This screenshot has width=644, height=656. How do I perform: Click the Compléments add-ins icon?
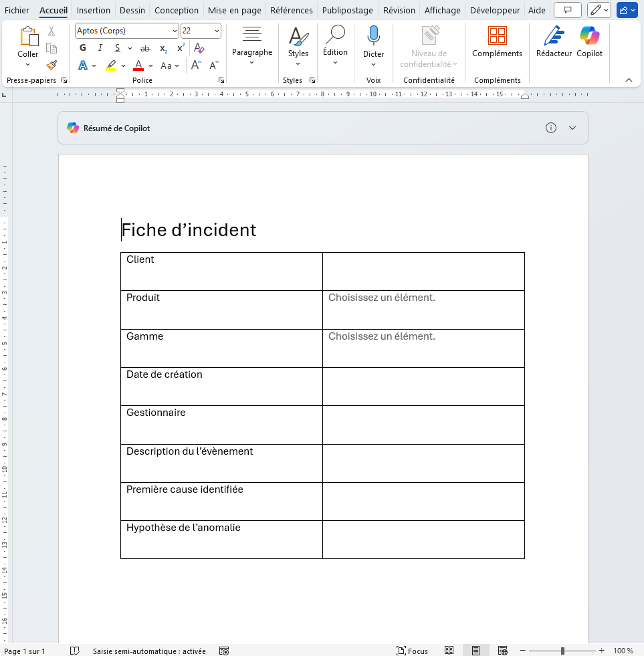tap(497, 37)
